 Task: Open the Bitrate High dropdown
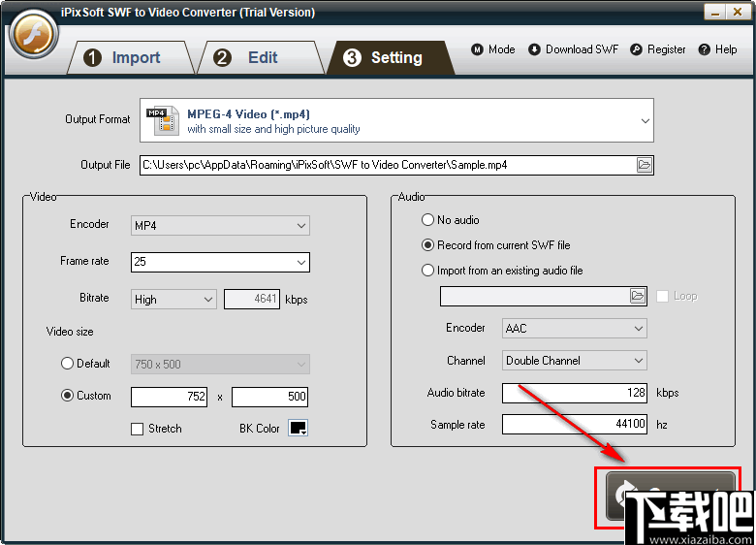(x=173, y=299)
